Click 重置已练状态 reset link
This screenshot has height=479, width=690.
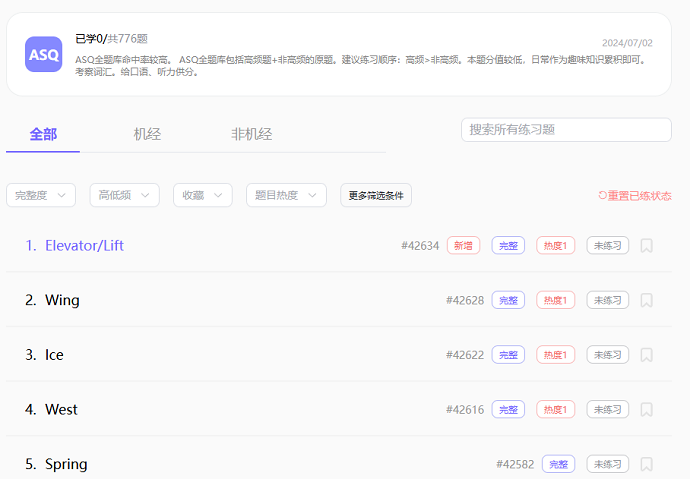coord(635,196)
